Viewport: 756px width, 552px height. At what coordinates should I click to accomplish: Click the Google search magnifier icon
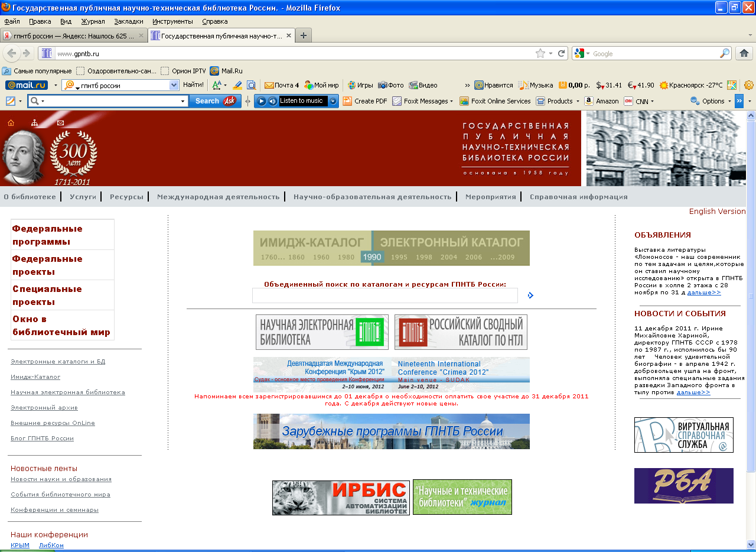pyautogui.click(x=725, y=53)
